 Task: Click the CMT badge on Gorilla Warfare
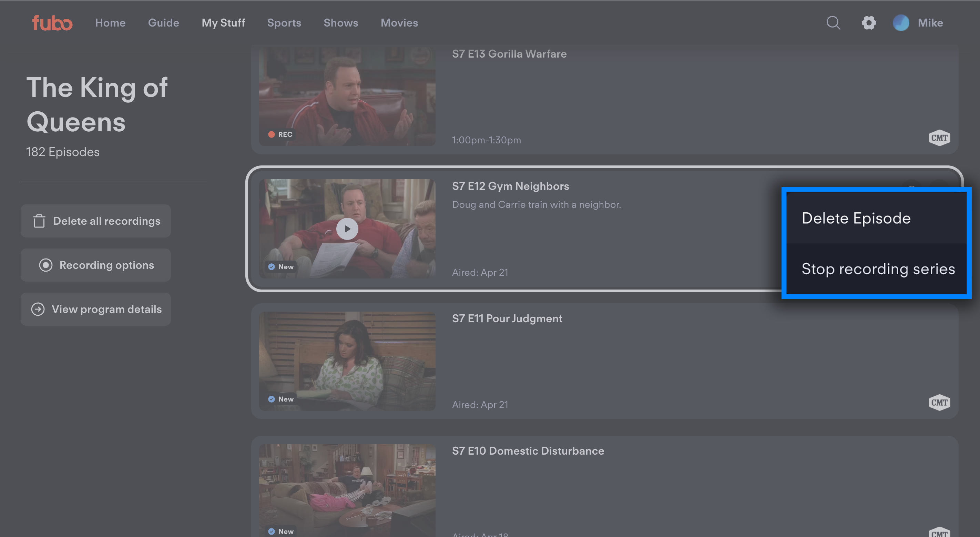point(939,138)
